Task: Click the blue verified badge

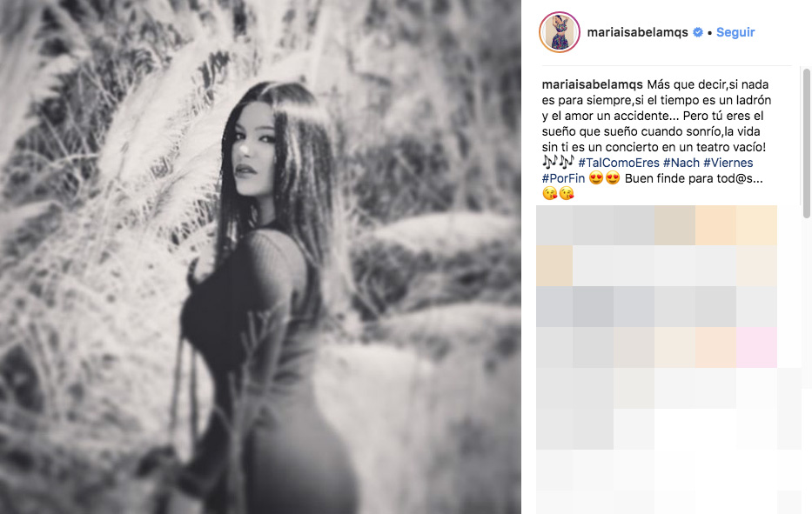Action: tap(698, 32)
